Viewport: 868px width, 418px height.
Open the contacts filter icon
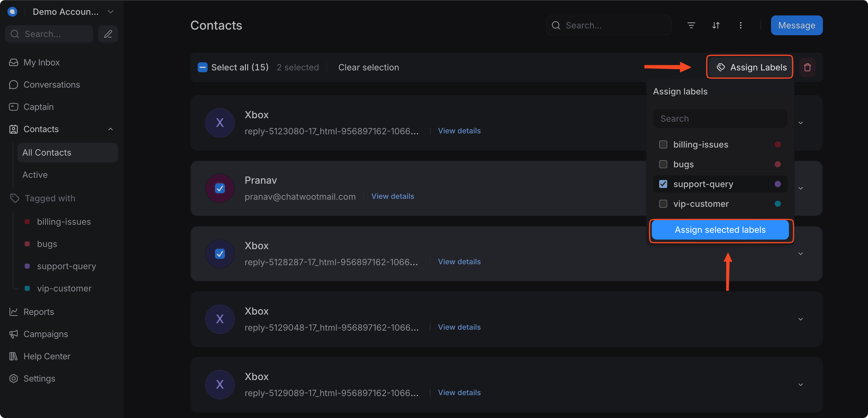click(x=691, y=25)
